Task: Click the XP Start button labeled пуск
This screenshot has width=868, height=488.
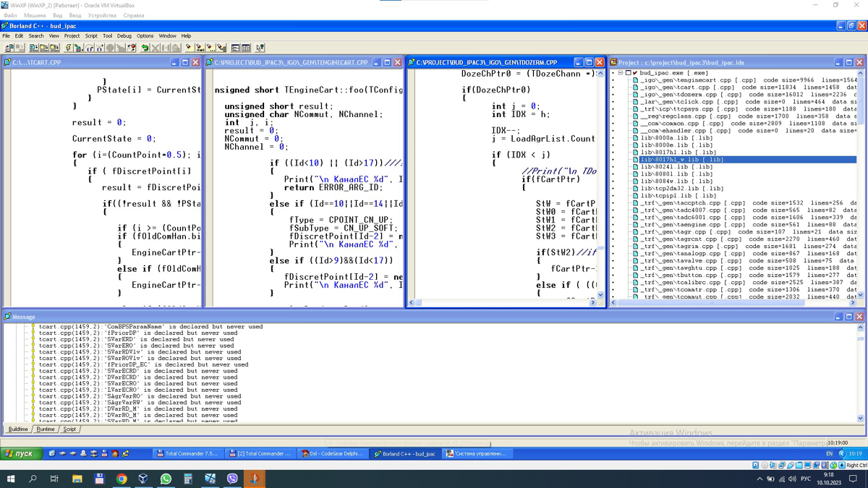Action: [x=20, y=453]
